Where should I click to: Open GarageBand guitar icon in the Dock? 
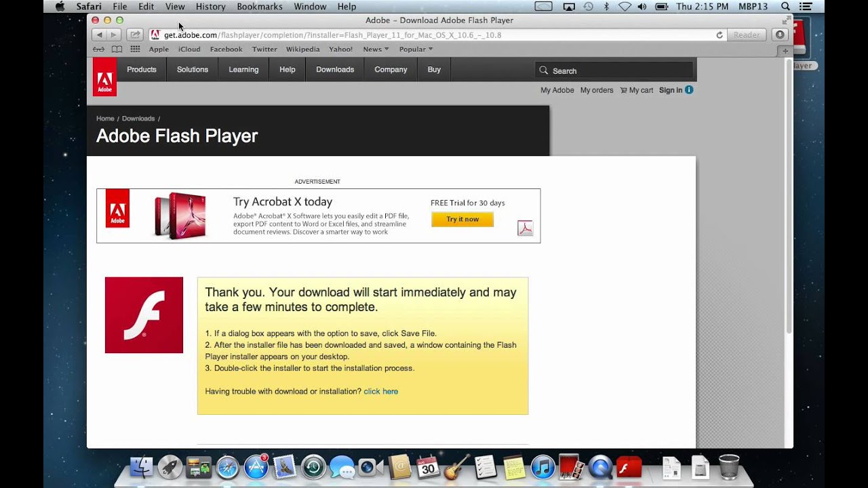point(457,467)
